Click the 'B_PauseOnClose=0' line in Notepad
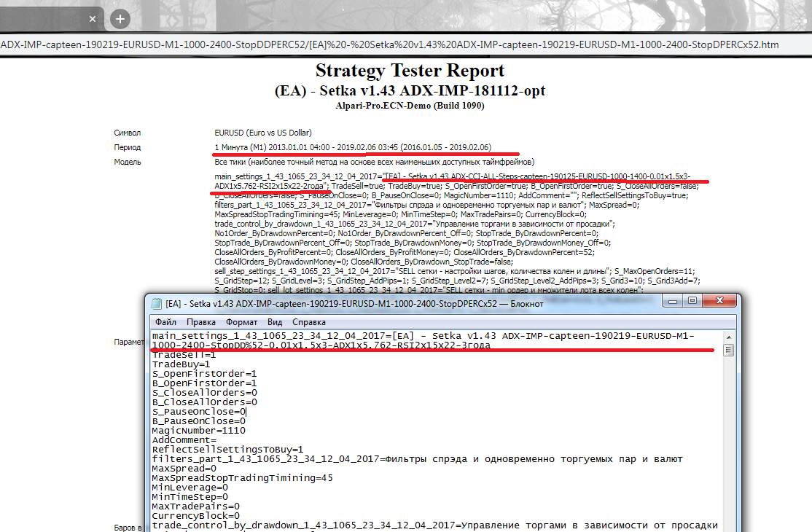This screenshot has height=532, width=812. coord(198,421)
